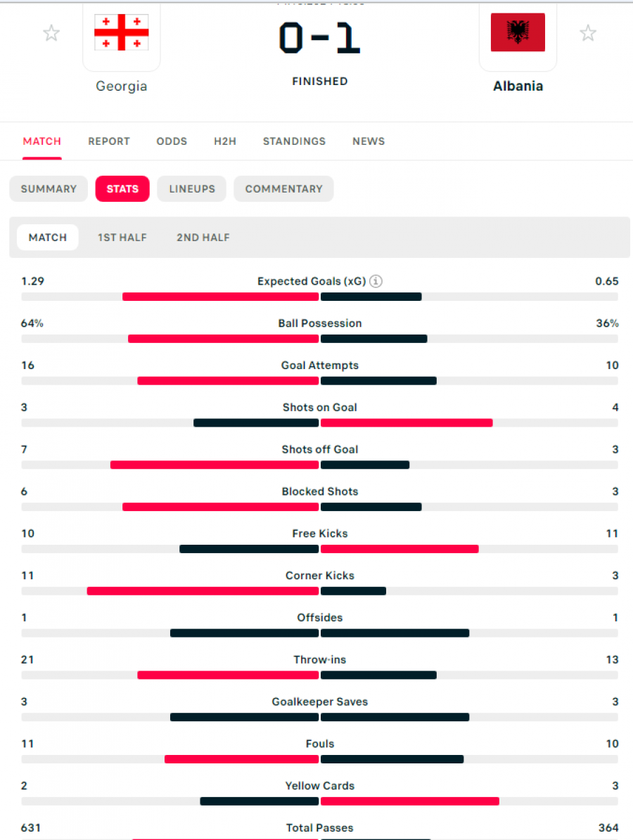
Task: Show 2nd Half statistics
Action: pyautogui.click(x=203, y=238)
